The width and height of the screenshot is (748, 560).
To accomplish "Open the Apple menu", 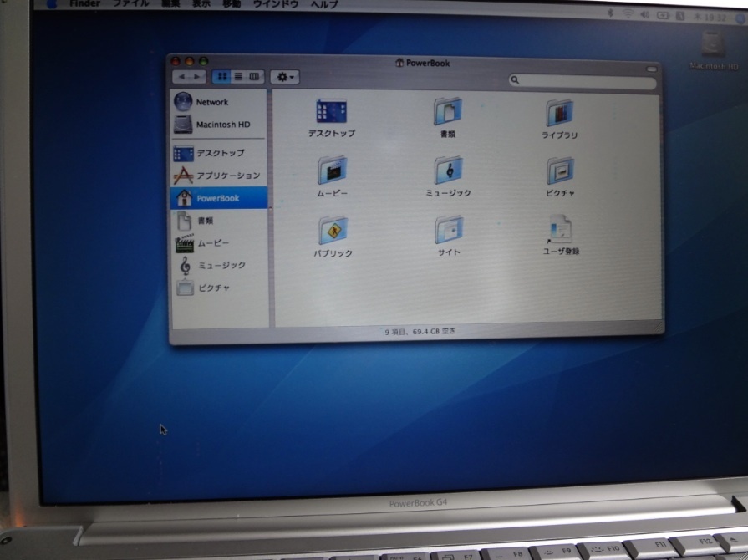I will click(x=51, y=4).
